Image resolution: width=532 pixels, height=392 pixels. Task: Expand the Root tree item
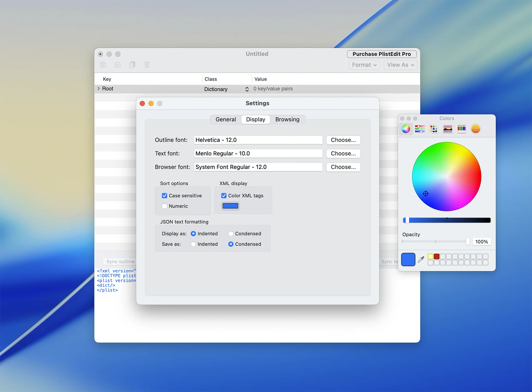[99, 89]
